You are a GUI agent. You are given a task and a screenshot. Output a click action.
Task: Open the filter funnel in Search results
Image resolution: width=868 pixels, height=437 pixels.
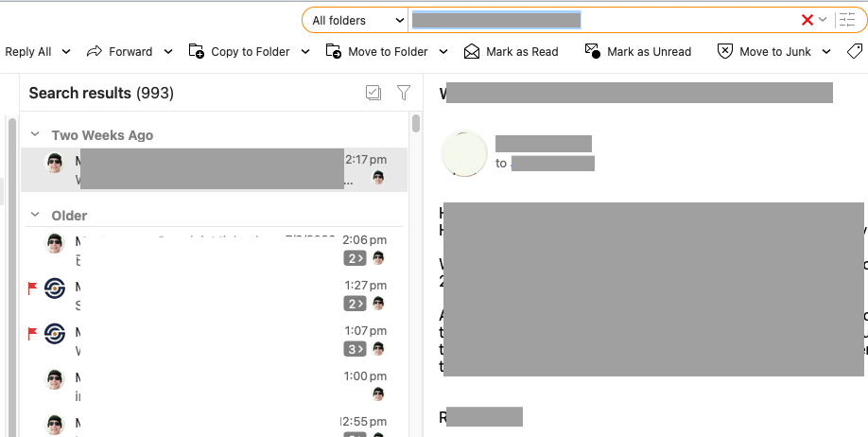coord(404,93)
